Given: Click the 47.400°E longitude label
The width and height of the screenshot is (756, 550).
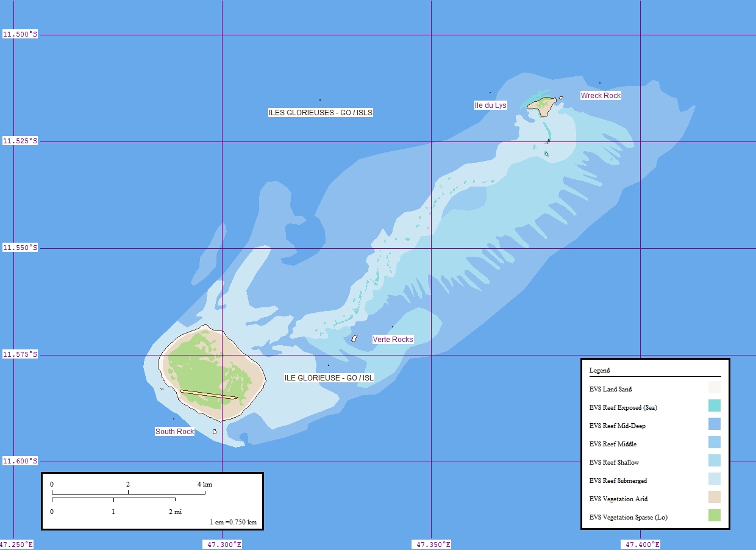Looking at the screenshot, I should pyautogui.click(x=641, y=545).
